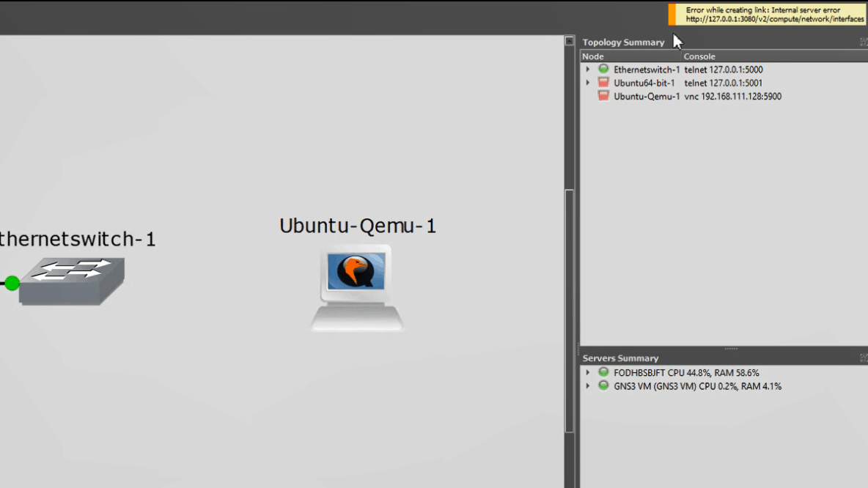Select Ubuntu-Qemu-1 in the Topology Summary
Image resolution: width=868 pixels, height=488 pixels.
644,95
